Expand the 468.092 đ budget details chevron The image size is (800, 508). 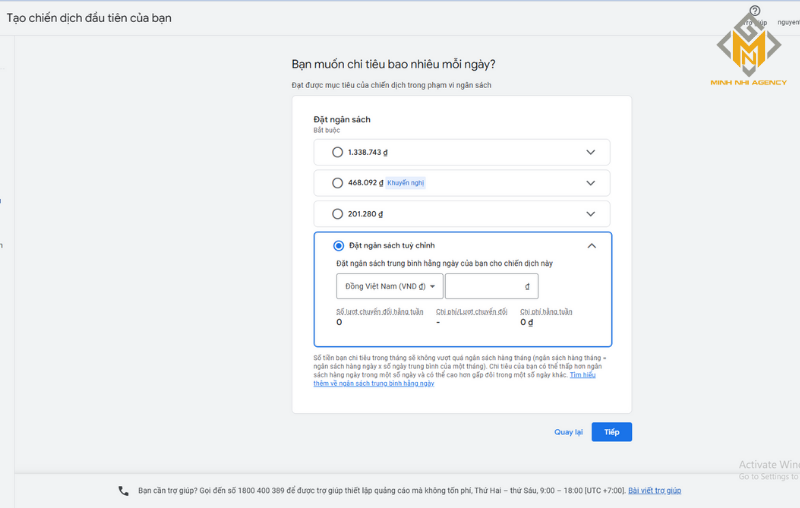(x=590, y=183)
